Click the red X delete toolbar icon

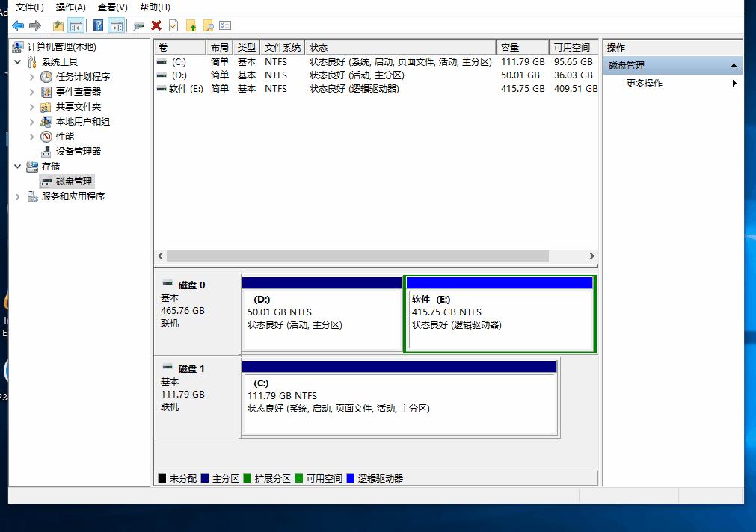click(x=156, y=25)
